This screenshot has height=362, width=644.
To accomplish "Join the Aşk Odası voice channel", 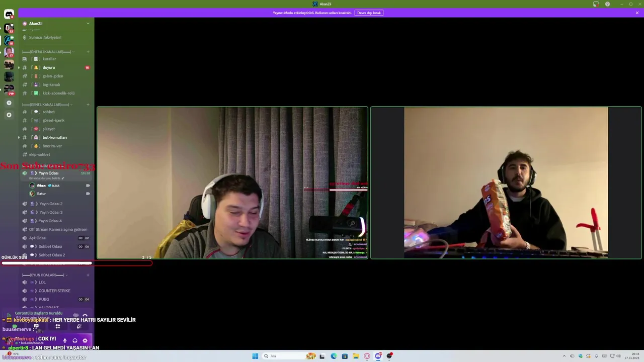I will pos(56,238).
